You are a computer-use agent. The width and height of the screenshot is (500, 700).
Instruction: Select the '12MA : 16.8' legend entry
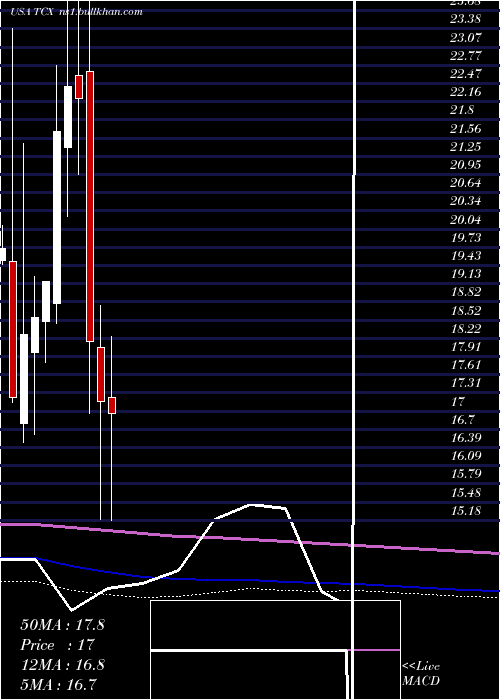point(62,665)
